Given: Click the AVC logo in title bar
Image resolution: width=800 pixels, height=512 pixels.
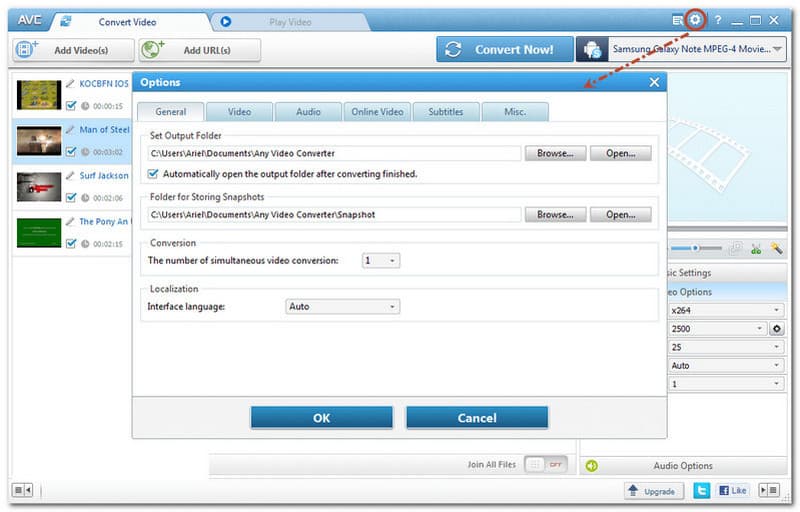Looking at the screenshot, I should 30,20.
